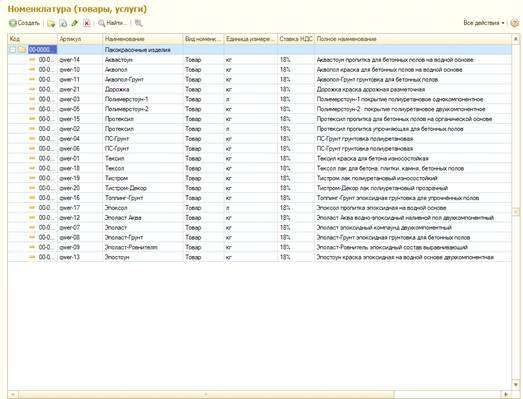The image size is (523, 399).
Task: Click the Ставка НДС column header
Action: (x=296, y=39)
